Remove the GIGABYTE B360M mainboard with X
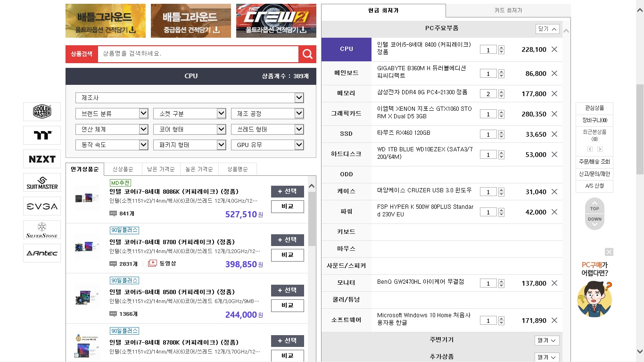This screenshot has width=644, height=362. coord(554,74)
